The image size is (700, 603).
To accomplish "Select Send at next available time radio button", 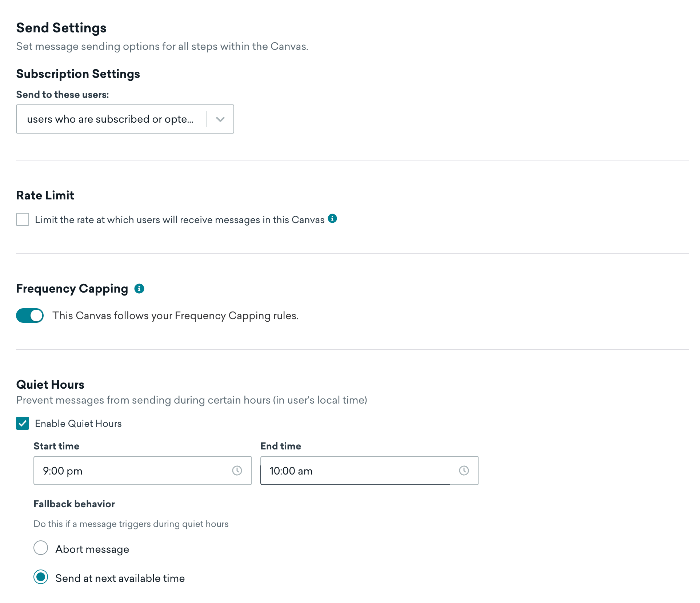I will pyautogui.click(x=40, y=578).
